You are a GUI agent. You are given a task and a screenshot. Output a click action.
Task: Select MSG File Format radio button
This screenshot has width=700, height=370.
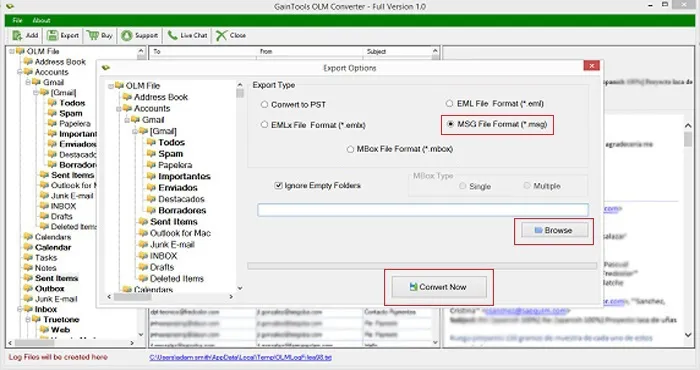(450, 124)
